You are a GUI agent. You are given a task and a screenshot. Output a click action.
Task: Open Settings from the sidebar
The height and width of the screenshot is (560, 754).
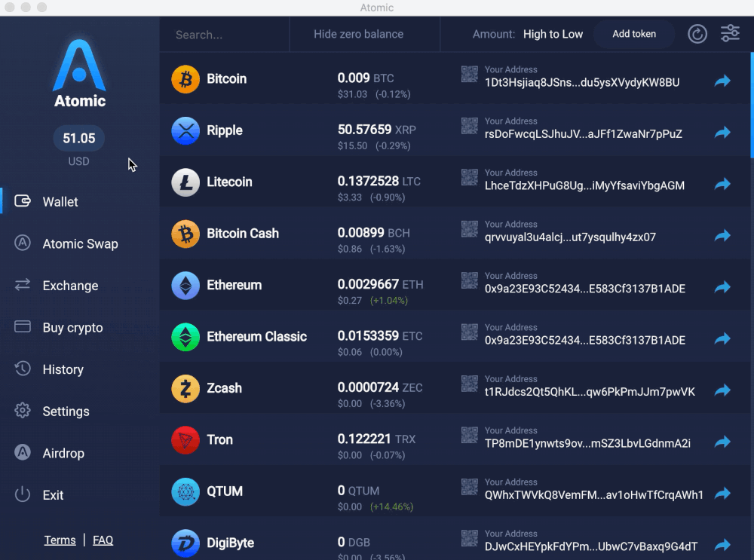pyautogui.click(x=66, y=412)
